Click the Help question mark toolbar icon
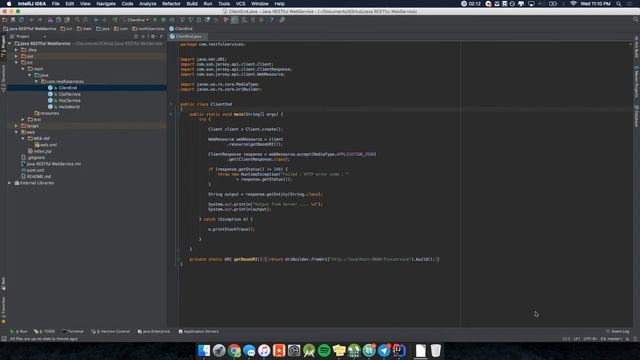 tap(271, 20)
